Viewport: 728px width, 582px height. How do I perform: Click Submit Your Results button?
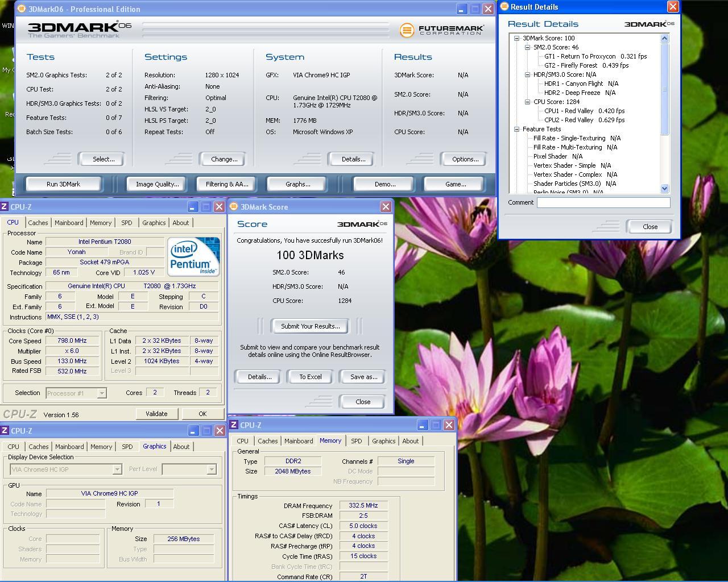pyautogui.click(x=311, y=326)
